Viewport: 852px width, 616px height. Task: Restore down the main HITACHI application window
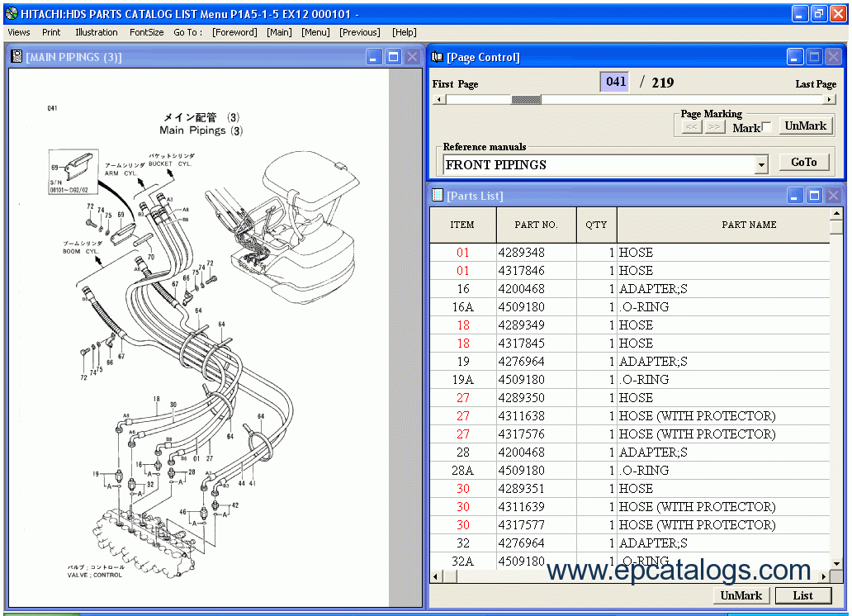coord(819,13)
